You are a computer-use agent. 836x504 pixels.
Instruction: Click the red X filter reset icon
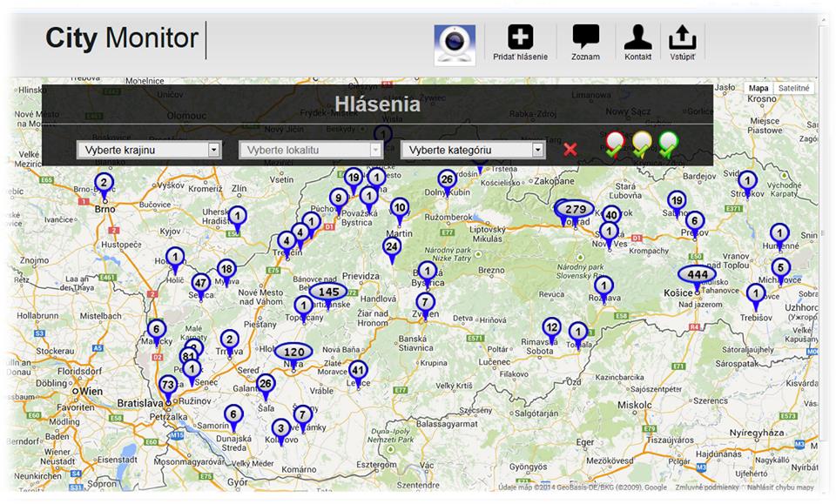pyautogui.click(x=570, y=150)
